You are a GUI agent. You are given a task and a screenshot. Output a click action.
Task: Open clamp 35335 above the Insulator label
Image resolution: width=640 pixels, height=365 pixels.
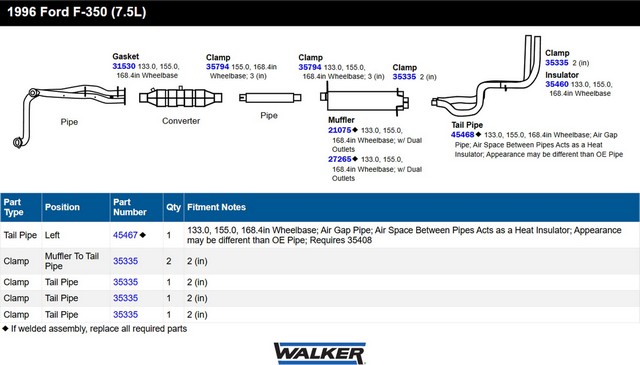point(557,62)
